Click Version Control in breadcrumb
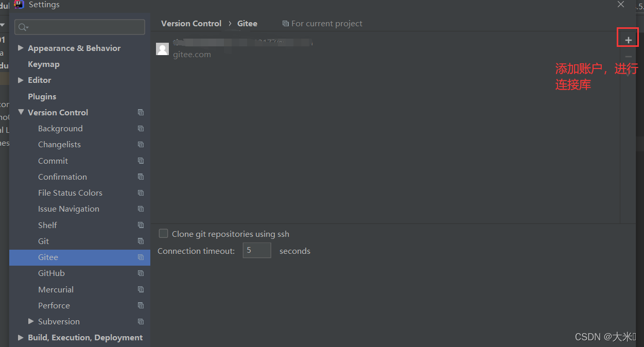The width and height of the screenshot is (644, 347). (x=191, y=24)
